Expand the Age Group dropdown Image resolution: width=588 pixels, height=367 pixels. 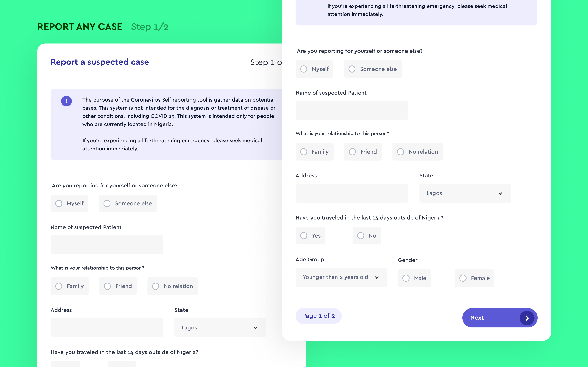pyautogui.click(x=341, y=277)
